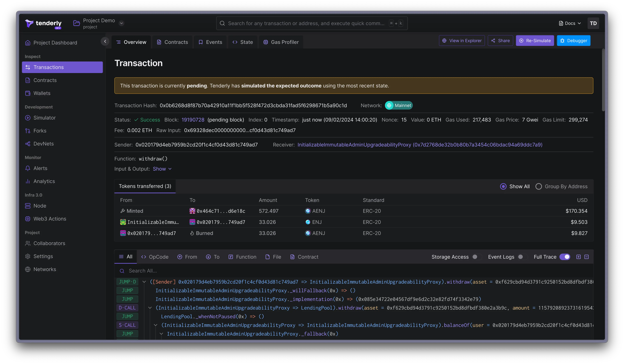The width and height of the screenshot is (624, 364).
Task: Click the DevNets sidebar icon
Action: tap(28, 144)
